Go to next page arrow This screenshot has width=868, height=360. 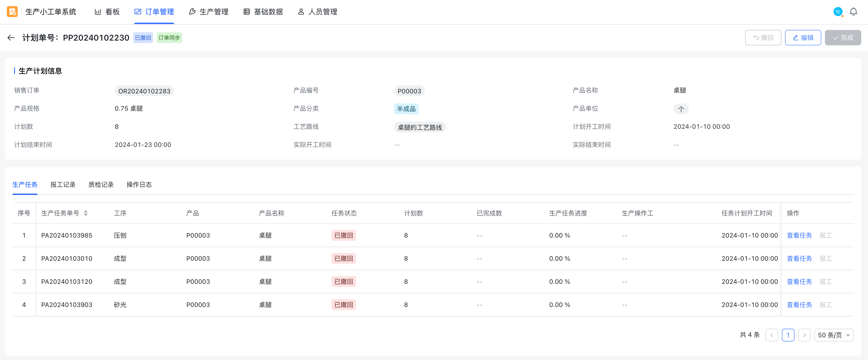(x=804, y=335)
